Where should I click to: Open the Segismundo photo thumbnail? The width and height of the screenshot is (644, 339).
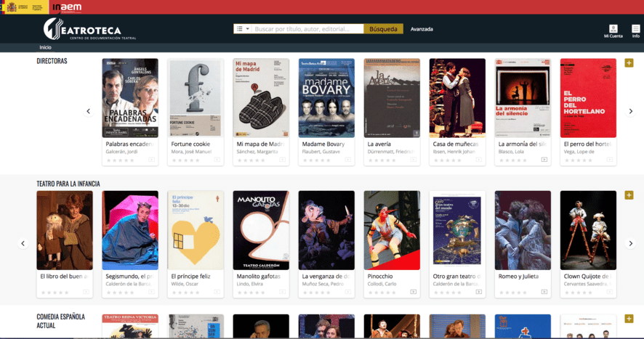[x=130, y=230]
